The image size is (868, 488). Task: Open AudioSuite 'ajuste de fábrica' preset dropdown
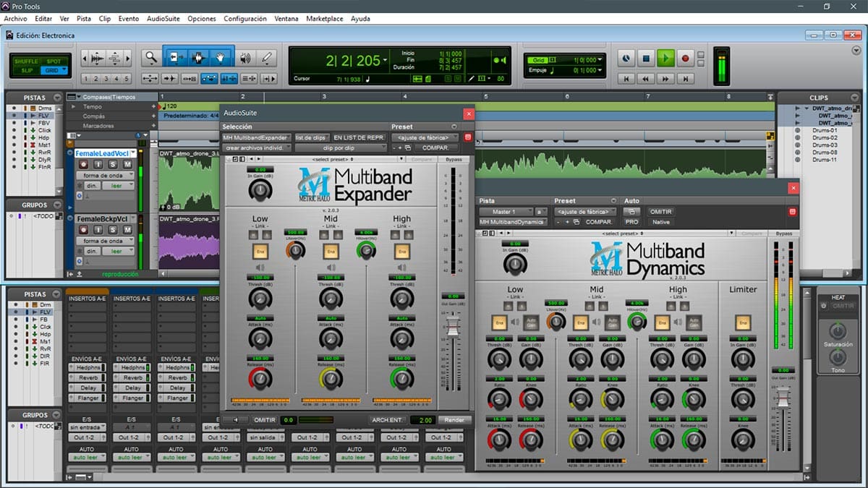point(425,137)
